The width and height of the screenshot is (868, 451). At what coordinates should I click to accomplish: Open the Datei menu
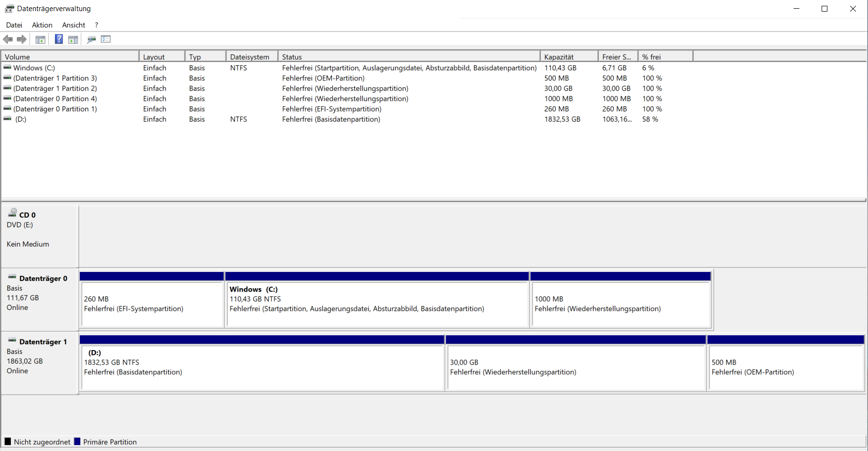click(14, 25)
